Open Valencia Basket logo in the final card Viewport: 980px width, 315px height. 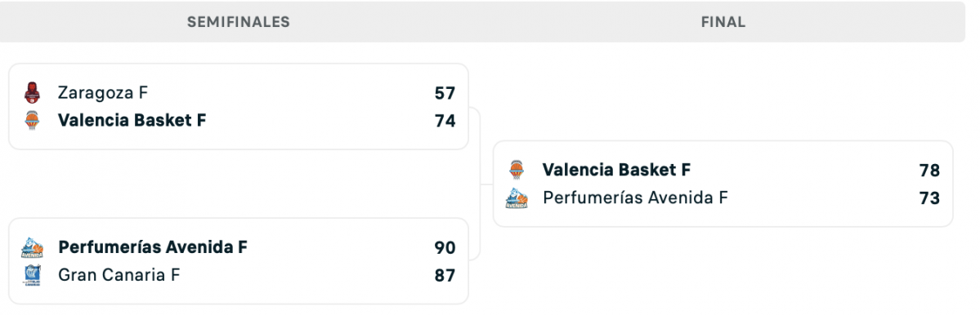pos(517,171)
